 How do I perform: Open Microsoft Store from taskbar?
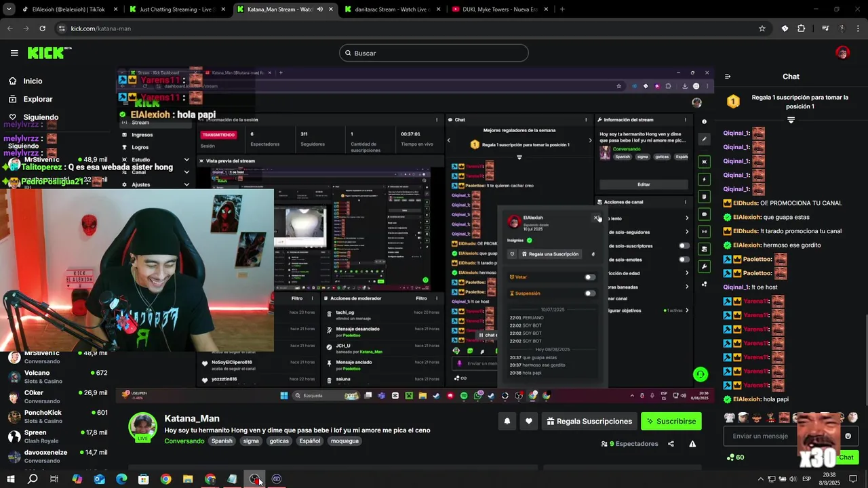[144, 479]
